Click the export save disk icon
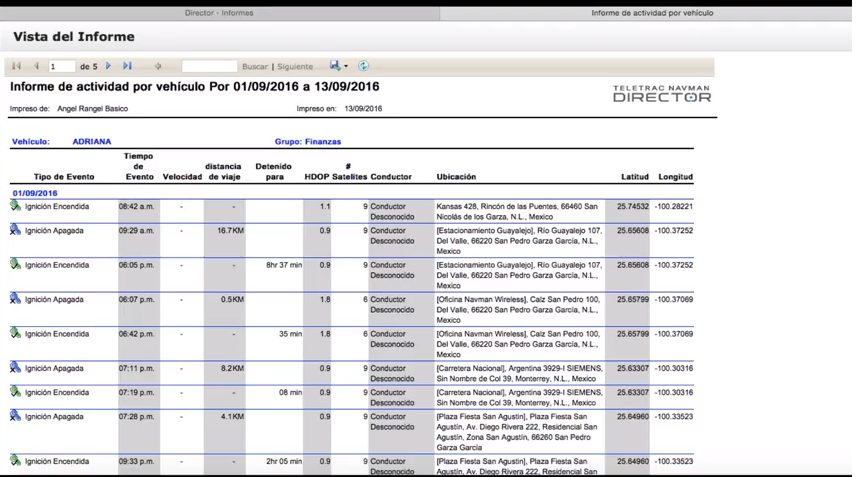 (335, 66)
